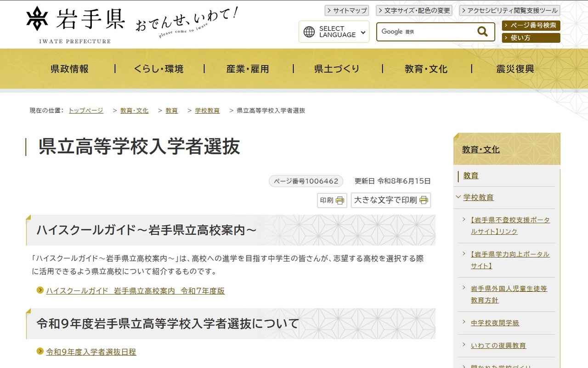Click the サイトマップ button
This screenshot has width=588, height=368.
coord(347,10)
